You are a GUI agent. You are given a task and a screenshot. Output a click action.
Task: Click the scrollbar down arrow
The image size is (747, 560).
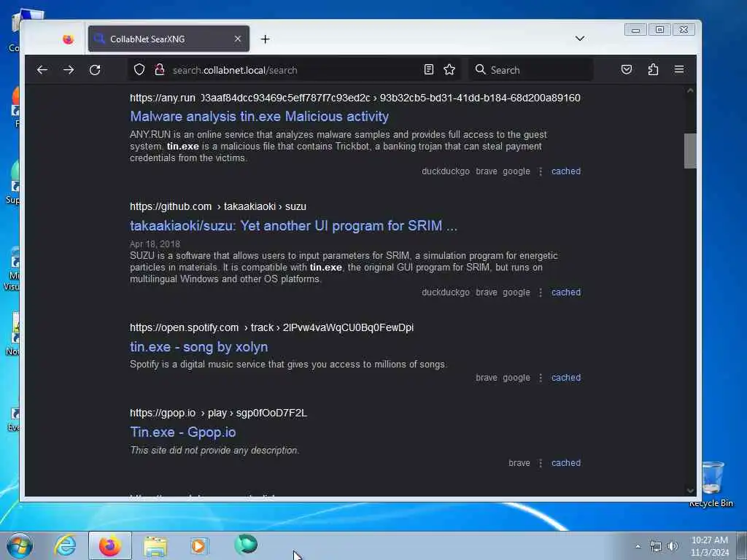(x=690, y=491)
